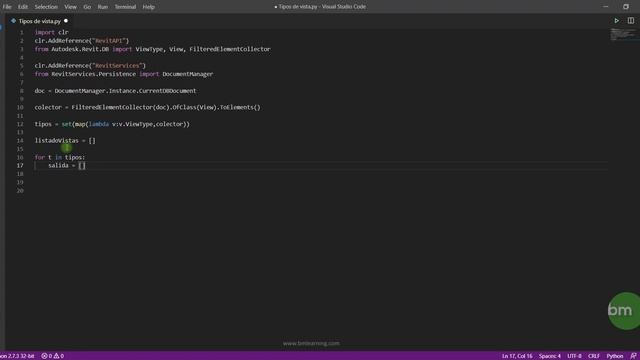Click 'DocumentManager' import on line 6
The height and width of the screenshot is (360, 640).
(x=188, y=74)
